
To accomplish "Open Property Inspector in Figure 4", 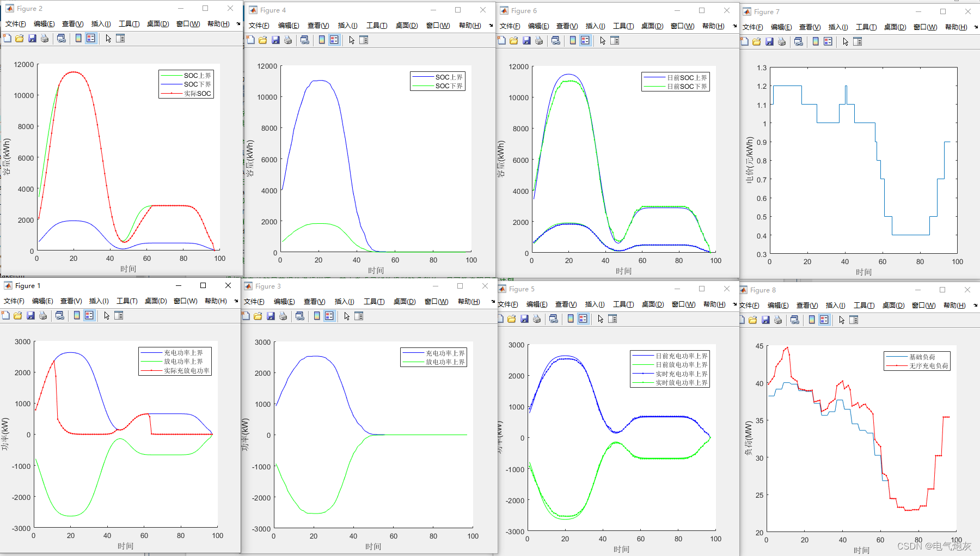I will pos(364,40).
